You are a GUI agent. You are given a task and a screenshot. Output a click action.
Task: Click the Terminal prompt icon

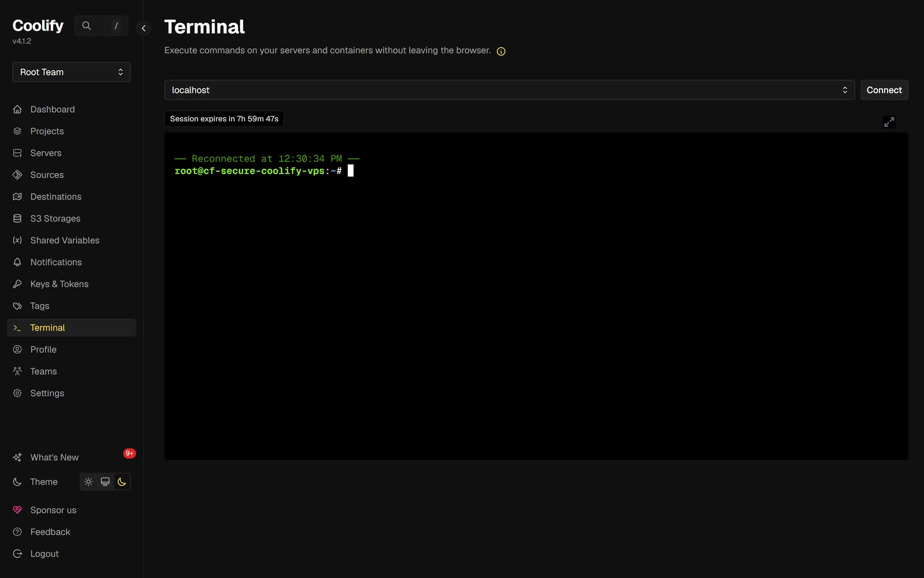(x=17, y=328)
